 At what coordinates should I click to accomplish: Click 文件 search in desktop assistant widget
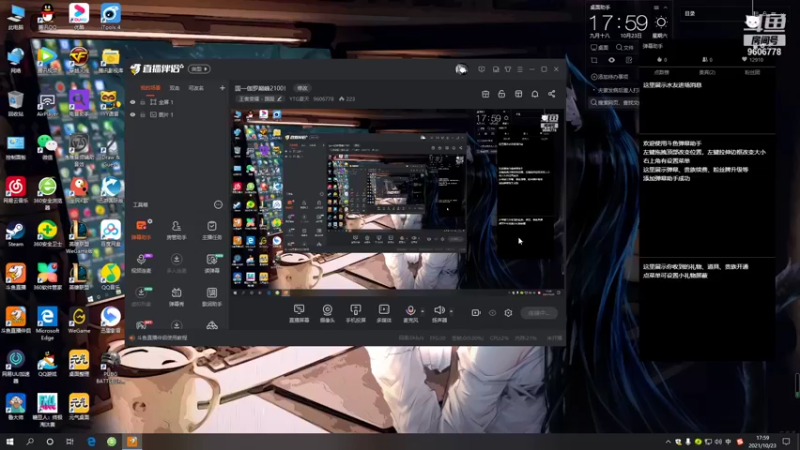pyautogui.click(x=624, y=47)
